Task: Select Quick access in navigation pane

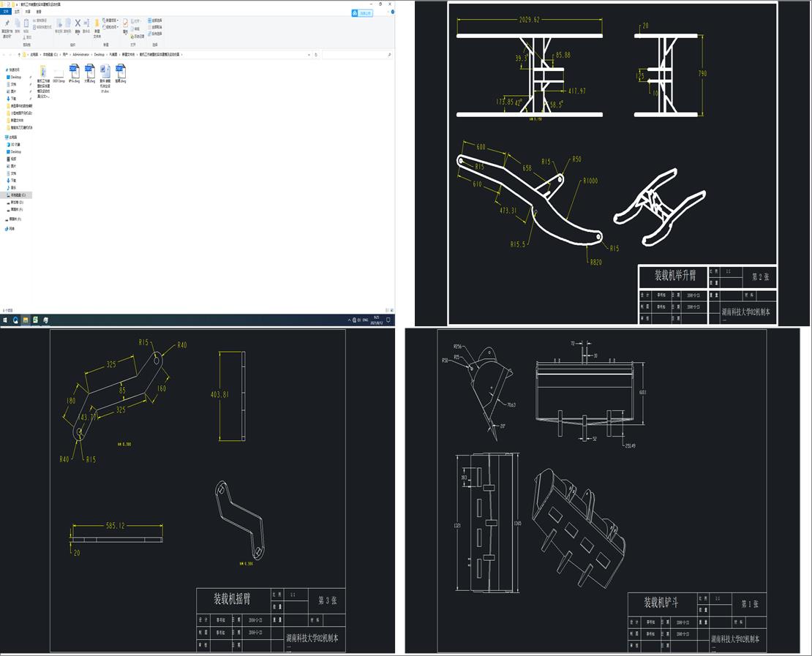Action: click(x=13, y=70)
